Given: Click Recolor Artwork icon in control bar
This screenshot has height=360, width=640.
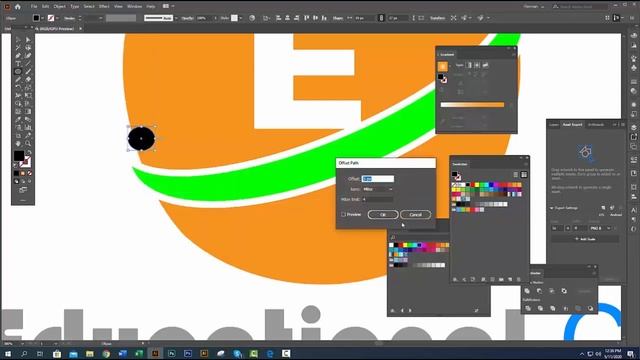Looking at the screenshot, I should [252, 18].
